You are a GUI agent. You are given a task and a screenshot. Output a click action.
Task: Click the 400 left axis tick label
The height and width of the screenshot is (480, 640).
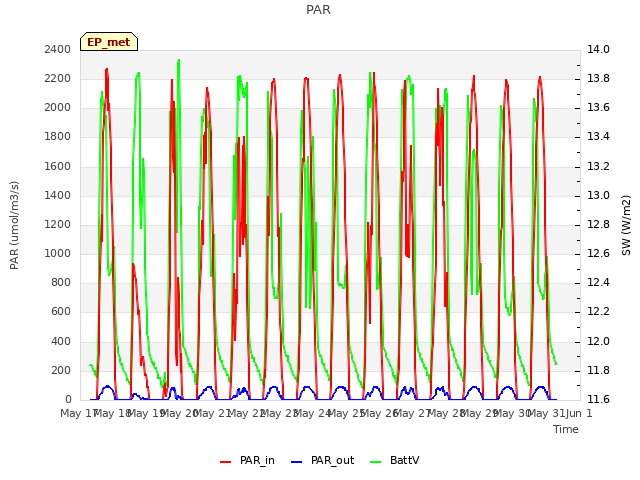pos(61,341)
